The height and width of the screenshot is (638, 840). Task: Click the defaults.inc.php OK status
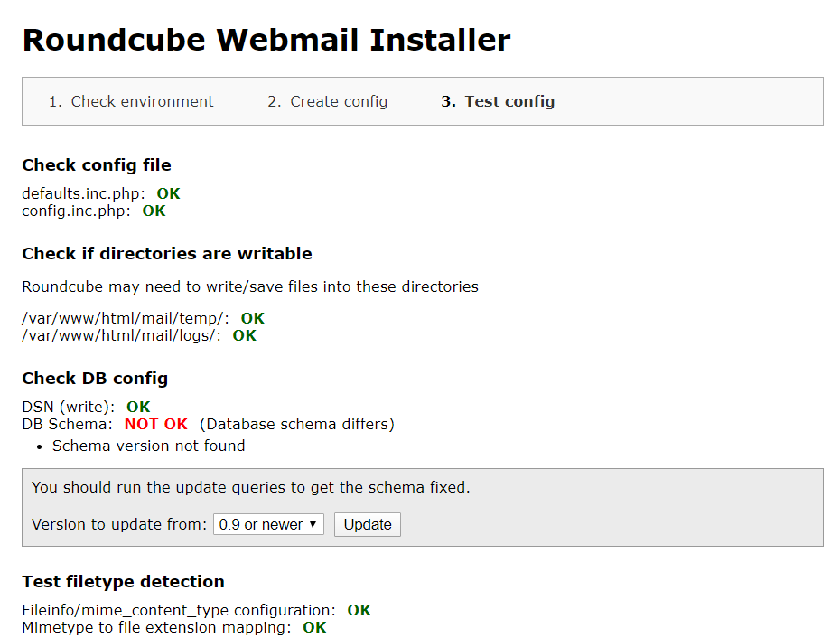tap(167, 193)
